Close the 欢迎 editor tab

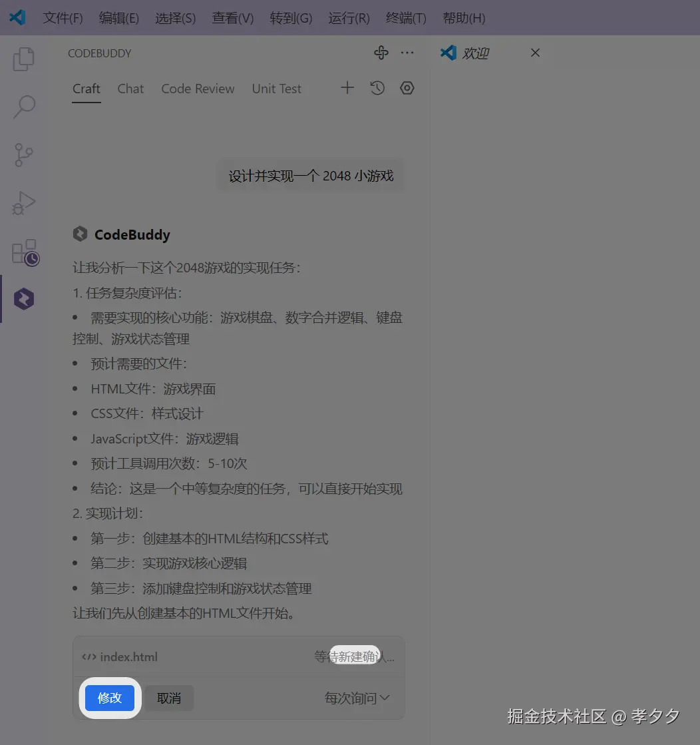pyautogui.click(x=535, y=53)
